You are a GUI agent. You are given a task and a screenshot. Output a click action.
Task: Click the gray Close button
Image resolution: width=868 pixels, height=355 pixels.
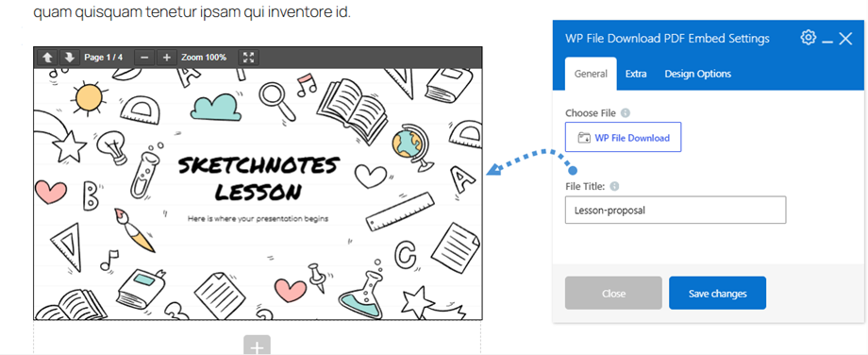613,293
